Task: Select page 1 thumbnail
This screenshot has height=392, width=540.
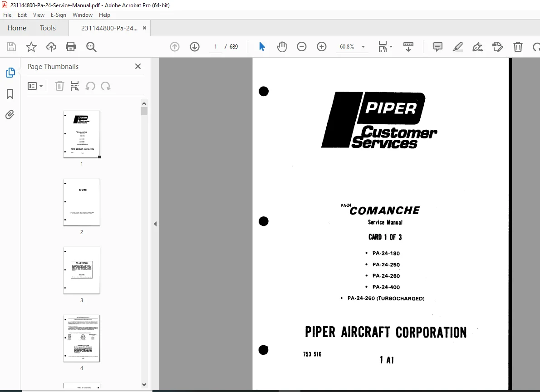Action: coord(82,134)
